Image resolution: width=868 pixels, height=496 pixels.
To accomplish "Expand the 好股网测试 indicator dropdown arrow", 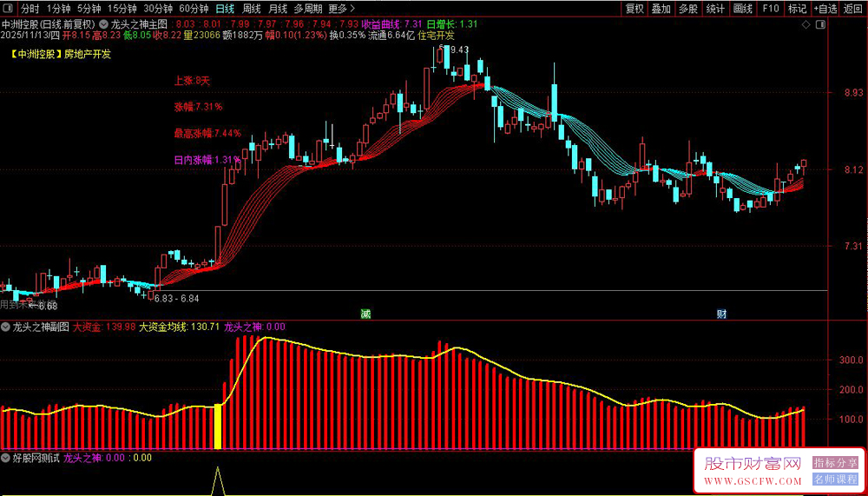I will coord(5,458).
